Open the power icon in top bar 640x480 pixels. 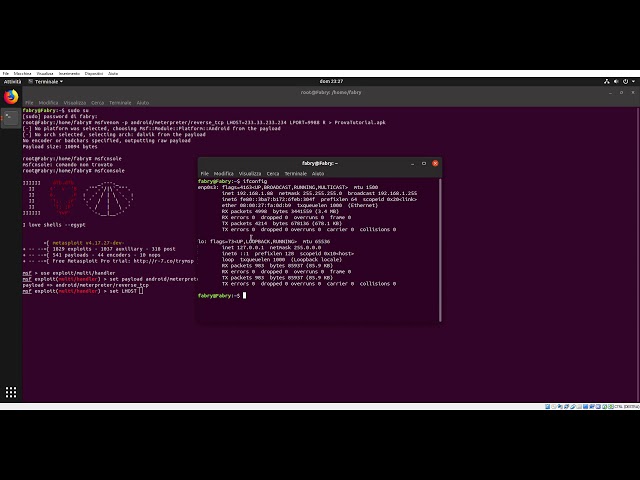point(625,82)
